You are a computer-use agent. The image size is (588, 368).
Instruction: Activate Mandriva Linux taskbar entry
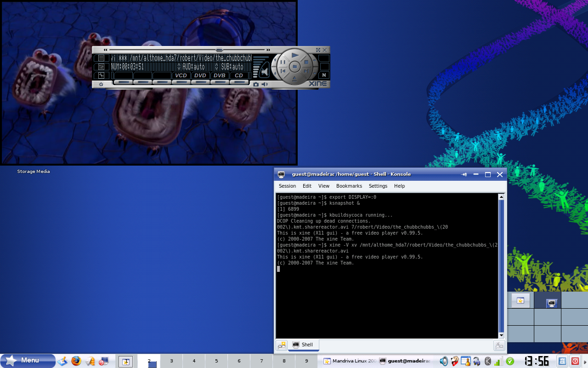[x=349, y=361]
